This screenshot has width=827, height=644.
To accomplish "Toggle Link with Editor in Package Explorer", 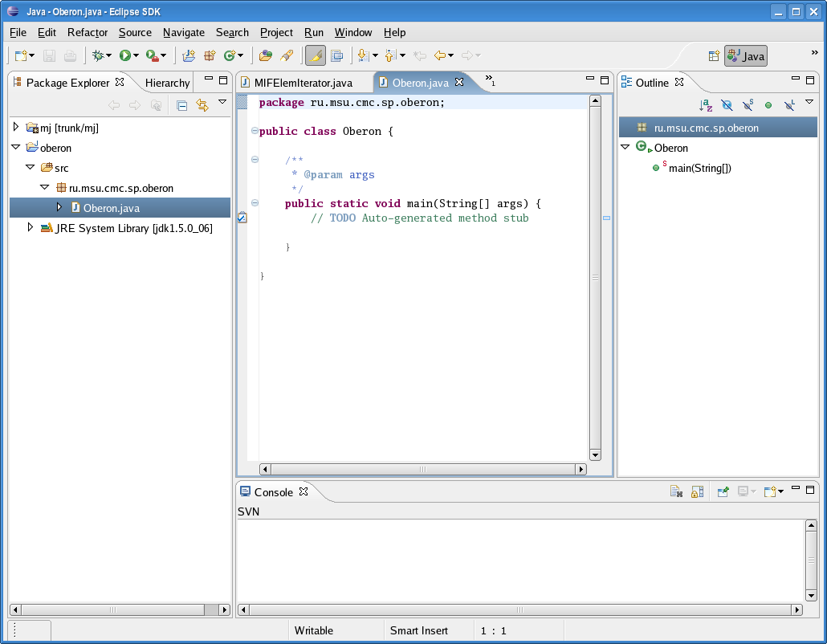I will 202,105.
